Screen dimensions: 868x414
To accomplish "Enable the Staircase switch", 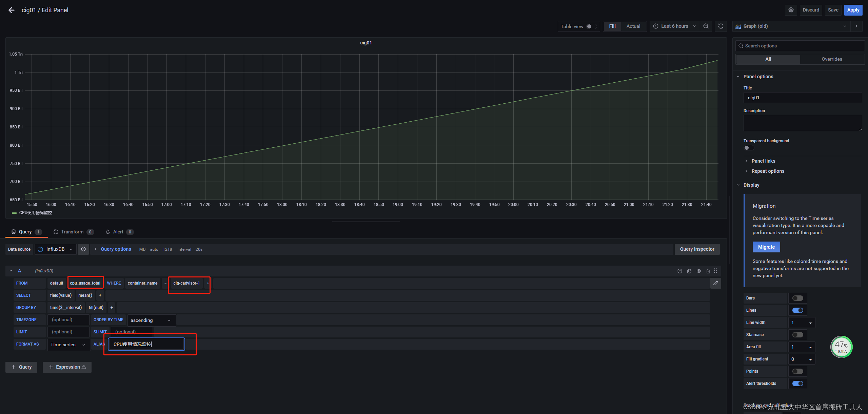I will click(798, 335).
